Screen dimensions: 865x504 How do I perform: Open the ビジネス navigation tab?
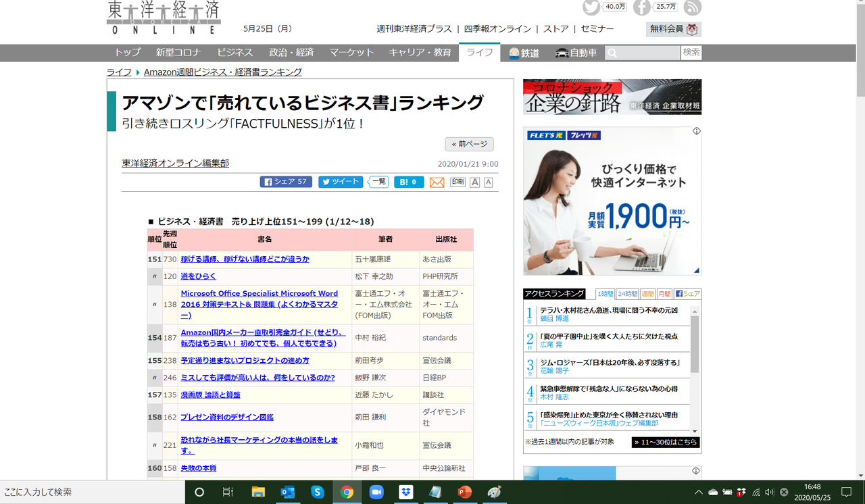point(235,53)
